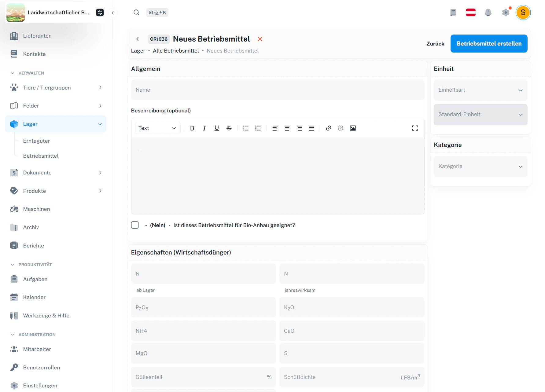Focus the K2O input field

coord(352,307)
